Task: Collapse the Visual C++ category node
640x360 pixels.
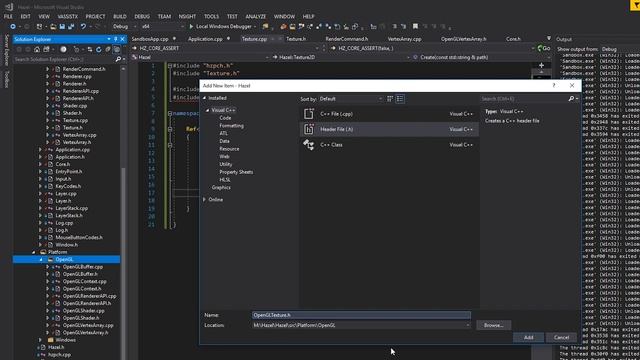Action: point(207,110)
